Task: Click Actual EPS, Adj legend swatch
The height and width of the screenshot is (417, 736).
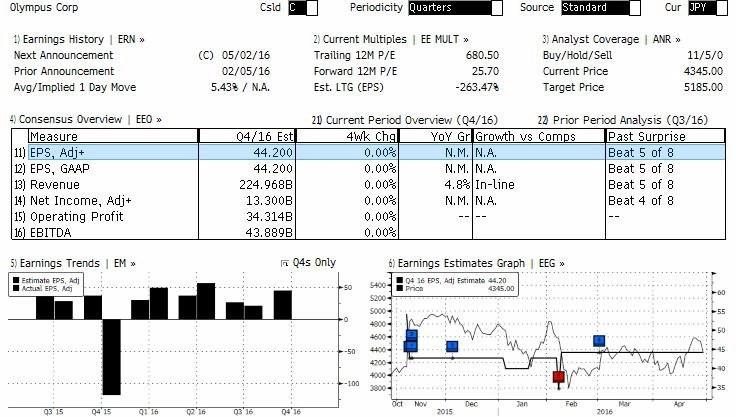Action: coord(16,288)
